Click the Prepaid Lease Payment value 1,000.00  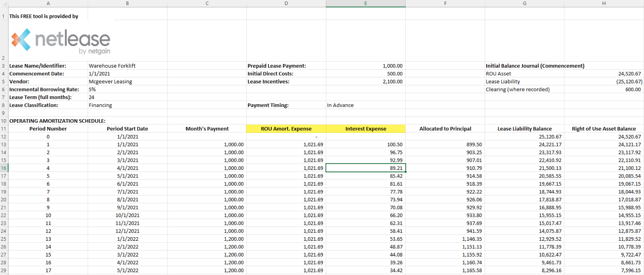tap(365, 66)
